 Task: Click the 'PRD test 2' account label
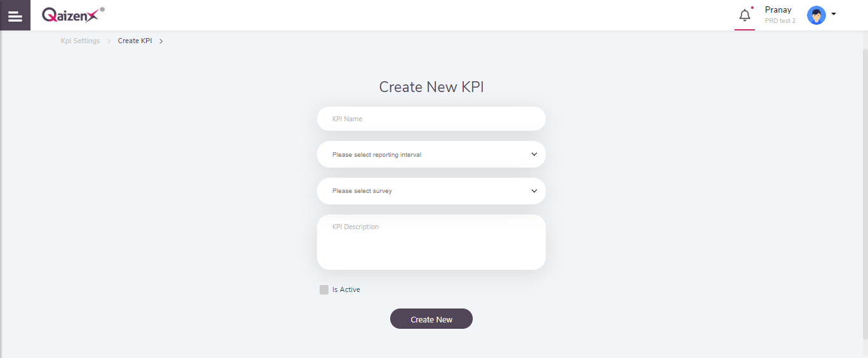(780, 21)
